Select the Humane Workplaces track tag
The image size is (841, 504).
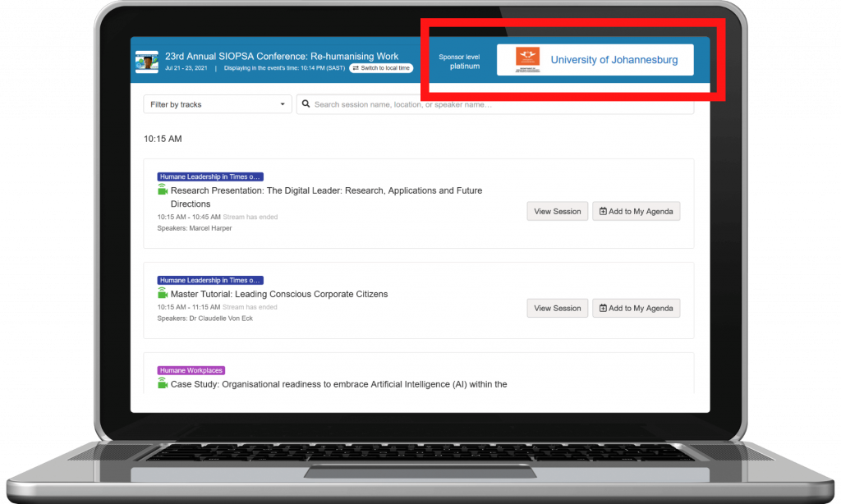(x=191, y=370)
